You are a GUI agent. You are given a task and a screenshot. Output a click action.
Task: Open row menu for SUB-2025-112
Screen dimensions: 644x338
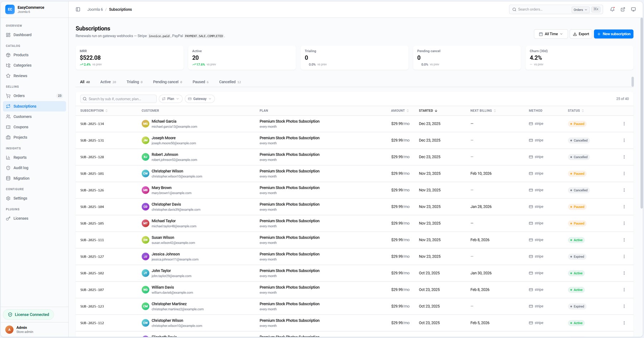[x=624, y=323]
